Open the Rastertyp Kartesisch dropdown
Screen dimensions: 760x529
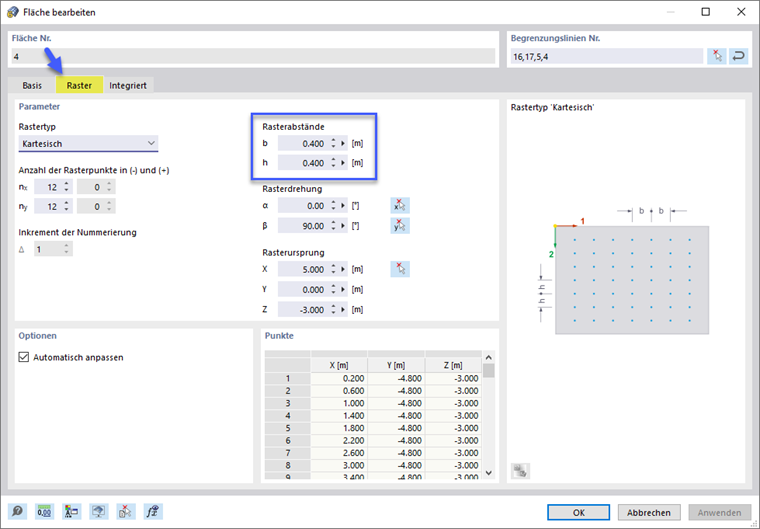point(88,144)
